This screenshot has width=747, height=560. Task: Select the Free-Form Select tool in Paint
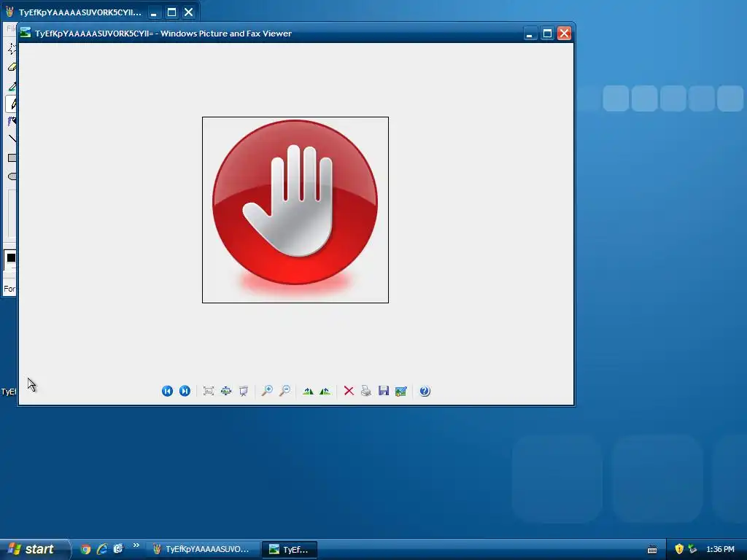coord(12,48)
